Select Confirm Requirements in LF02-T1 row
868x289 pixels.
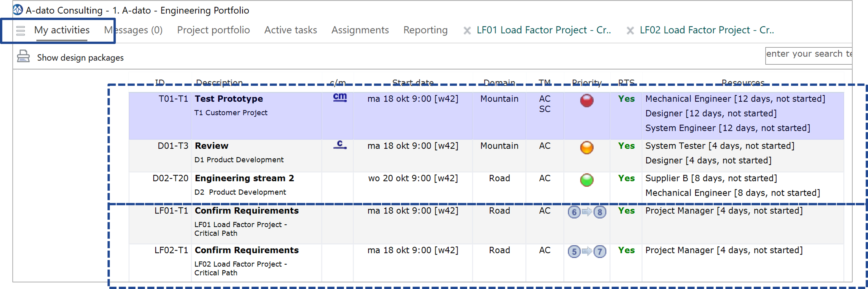coord(247,250)
